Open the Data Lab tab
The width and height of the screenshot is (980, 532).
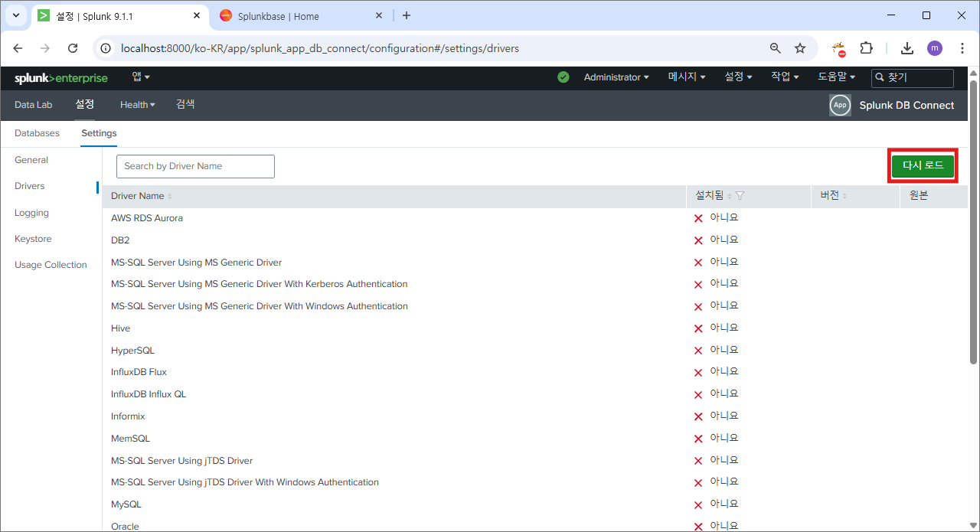click(33, 105)
